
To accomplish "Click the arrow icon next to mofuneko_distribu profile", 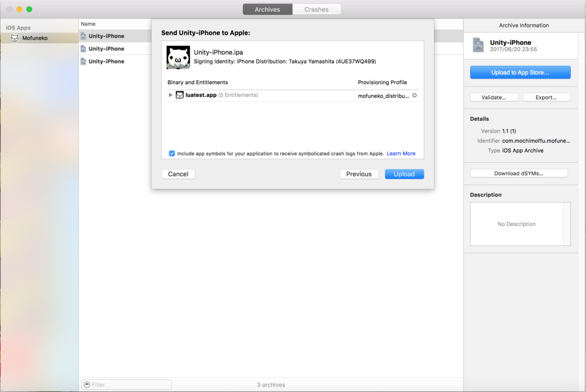I will click(414, 96).
